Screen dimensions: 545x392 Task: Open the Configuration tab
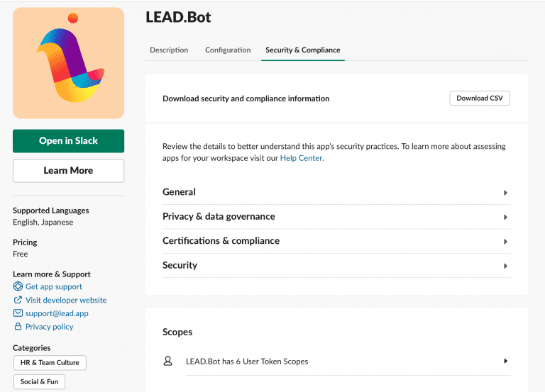point(228,50)
